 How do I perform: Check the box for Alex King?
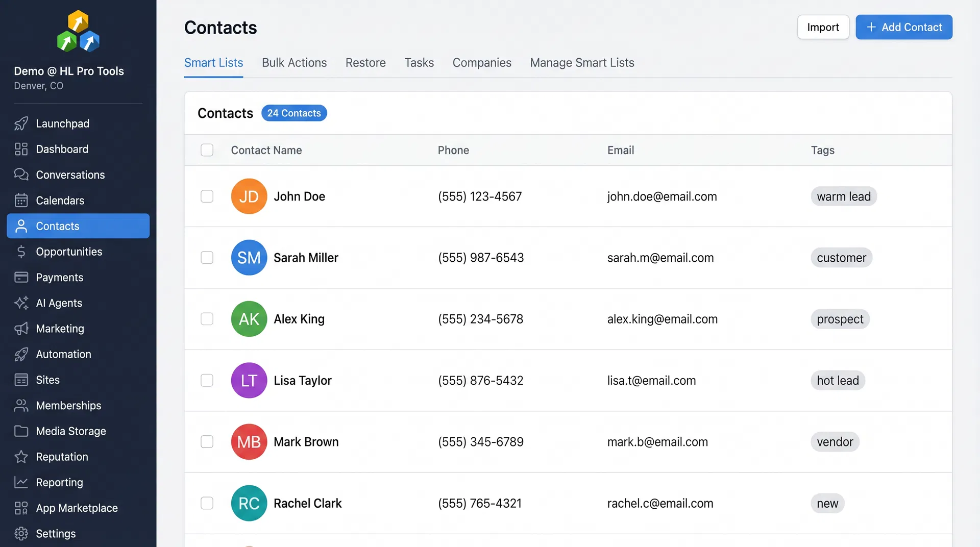[x=207, y=319]
